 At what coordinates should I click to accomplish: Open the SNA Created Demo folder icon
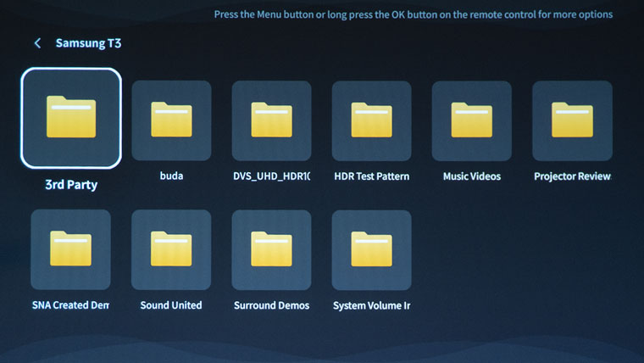pyautogui.click(x=70, y=249)
